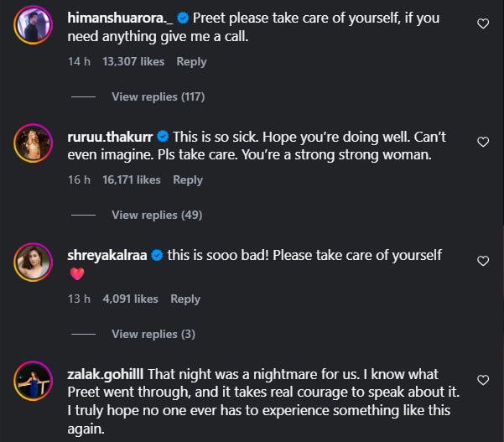Like shreyakalraa's comment with the heart
The image size is (504, 442).
[483, 261]
